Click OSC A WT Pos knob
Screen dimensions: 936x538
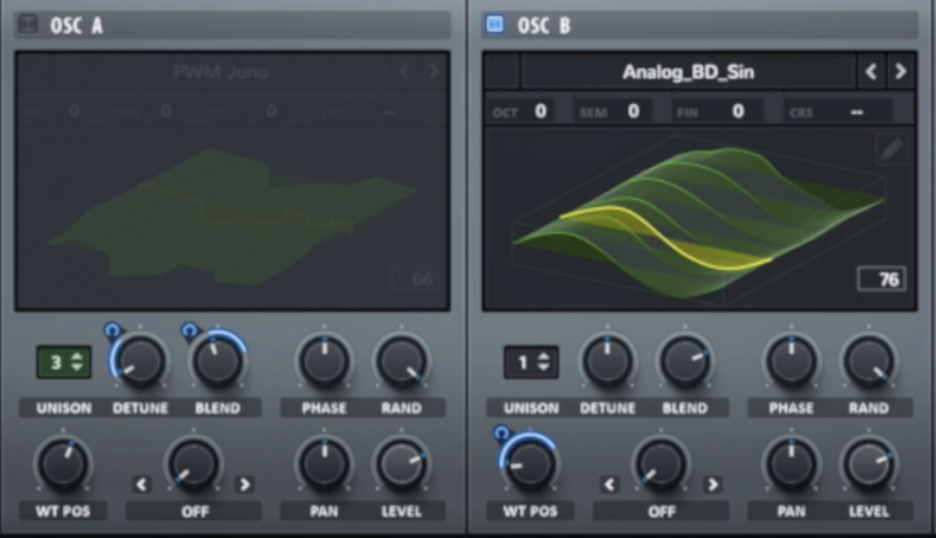63,465
